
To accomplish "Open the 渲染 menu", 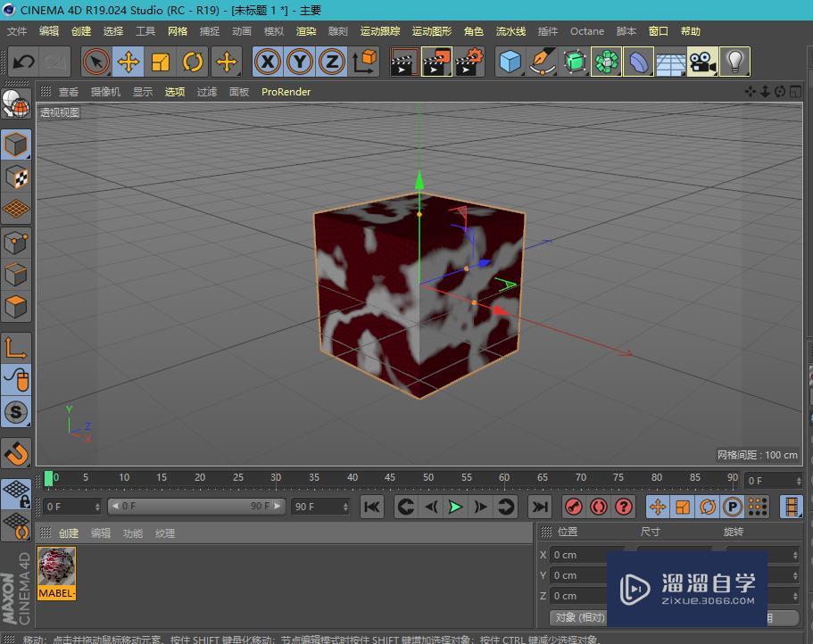I will (x=306, y=31).
